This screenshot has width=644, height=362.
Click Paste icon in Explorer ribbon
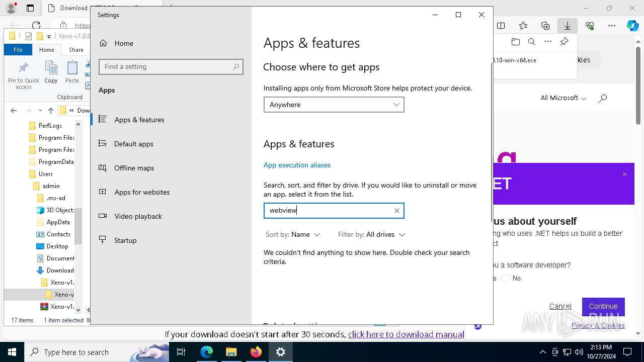click(72, 72)
